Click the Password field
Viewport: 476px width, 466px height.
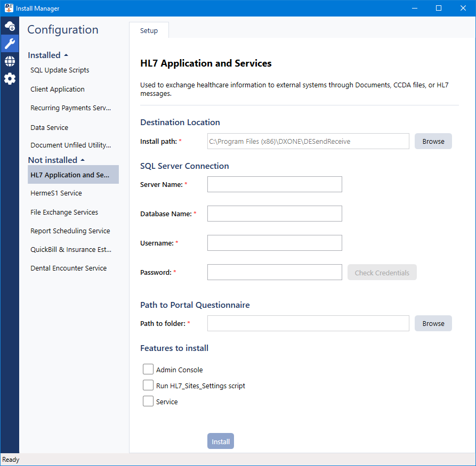(x=275, y=272)
